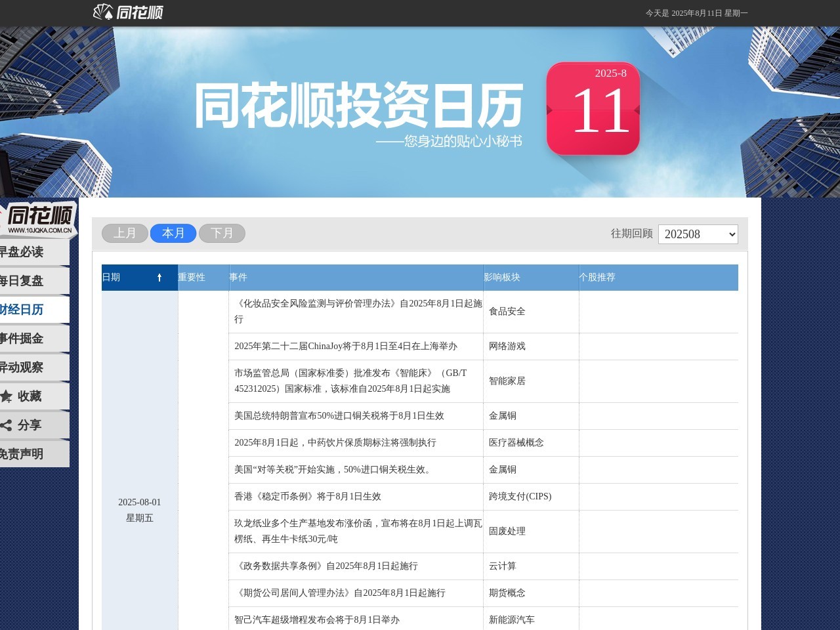Click the 《智能床》 国家标准 event
840x630 pixels.
click(350, 381)
